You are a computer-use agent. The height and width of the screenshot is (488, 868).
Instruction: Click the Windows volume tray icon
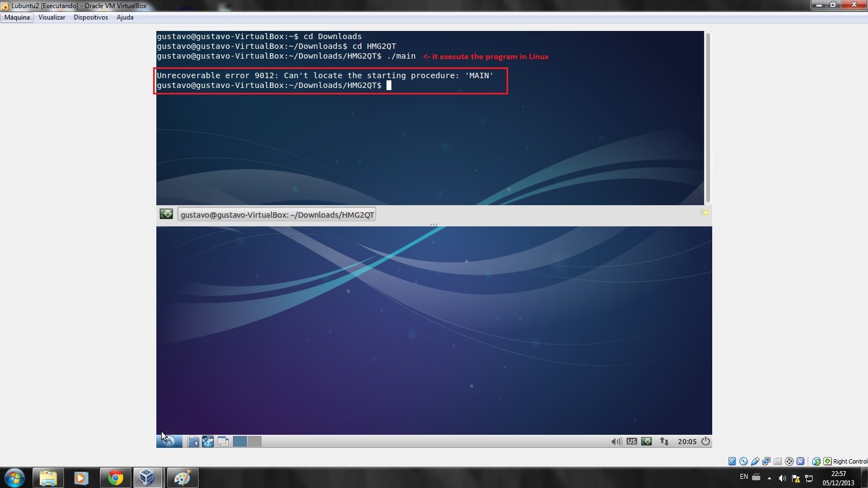tap(782, 478)
